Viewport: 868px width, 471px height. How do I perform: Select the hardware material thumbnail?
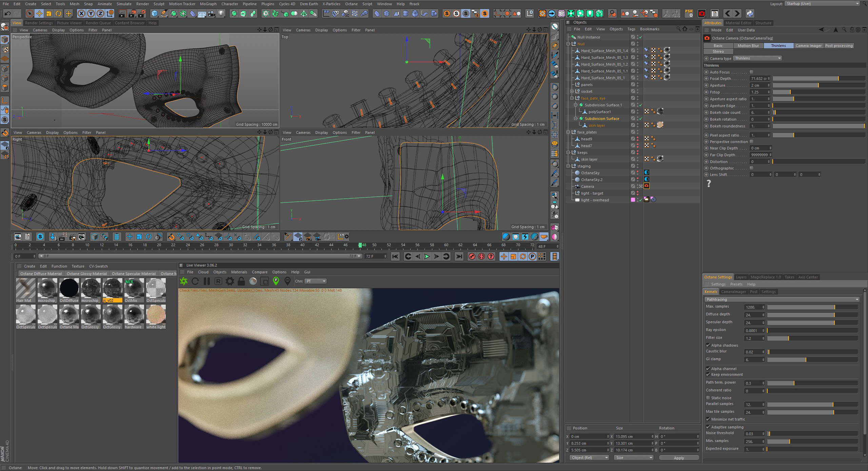(x=134, y=317)
